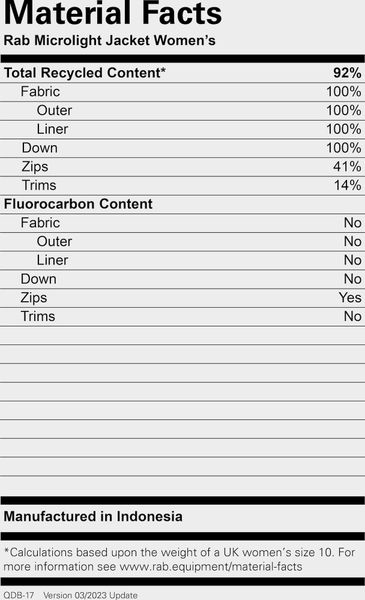Click the Zips Yes fluorocarbon value
Image resolution: width=365 pixels, height=600 pixels.
(350, 298)
